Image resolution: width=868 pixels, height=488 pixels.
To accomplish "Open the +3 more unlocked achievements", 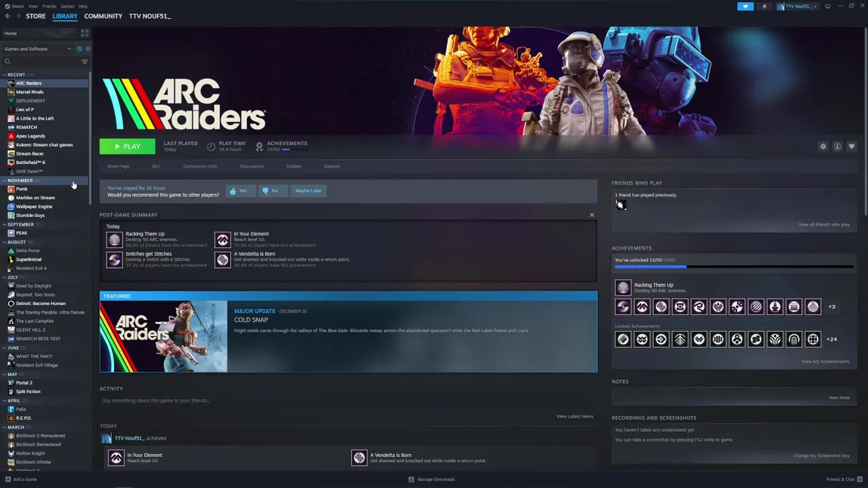I will [x=831, y=306].
